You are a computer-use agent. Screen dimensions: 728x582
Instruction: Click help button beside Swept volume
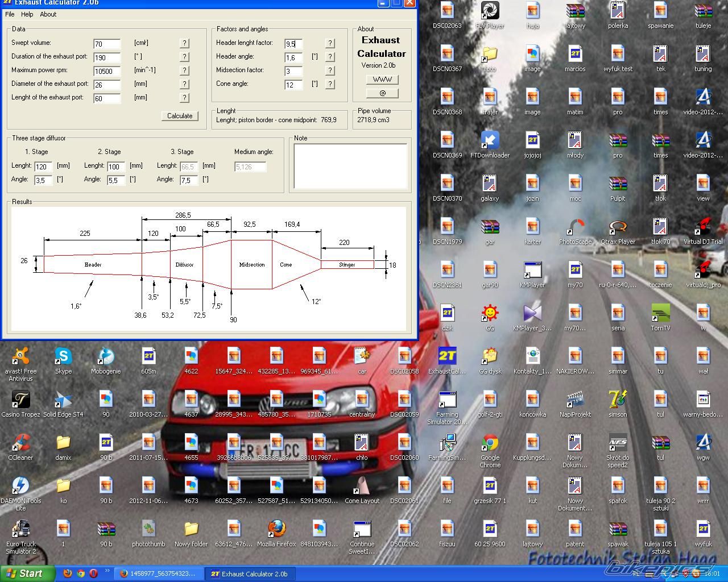[184, 43]
